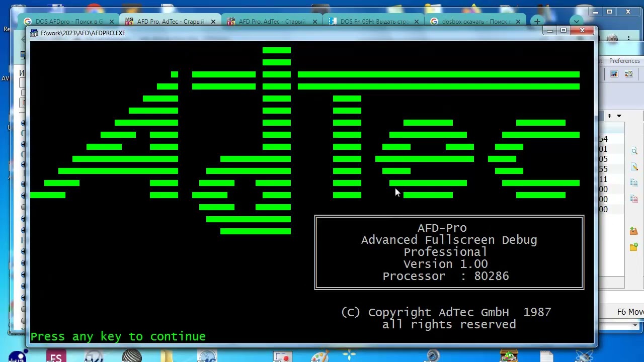The image size is (644, 362).
Task: Click the ES desktop icon at screen bottom
Action: (56, 356)
